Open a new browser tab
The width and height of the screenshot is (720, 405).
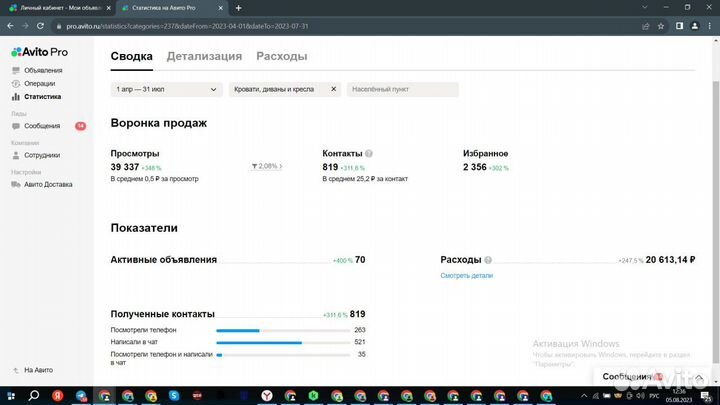pyautogui.click(x=238, y=8)
